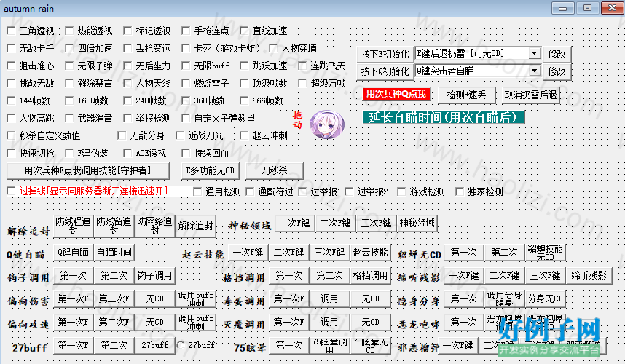Screen dimensions: 625x364
Task: Open the Q键突击者自瞄 dropdown arrow
Action: click(535, 71)
